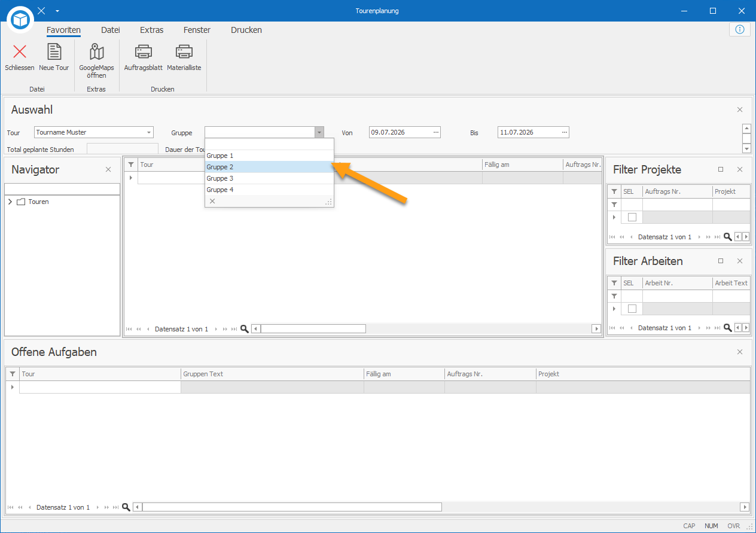Image resolution: width=756 pixels, height=533 pixels.
Task: Sort by Gruppen Text column in Offene Aufgaben
Action: coord(272,374)
